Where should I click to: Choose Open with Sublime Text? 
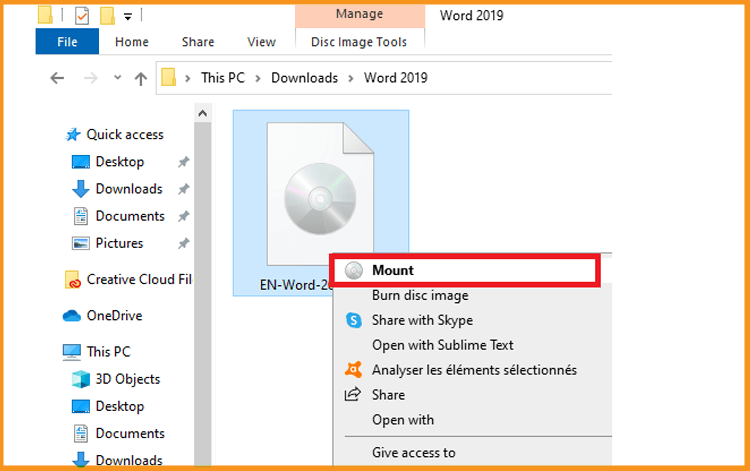[442, 345]
